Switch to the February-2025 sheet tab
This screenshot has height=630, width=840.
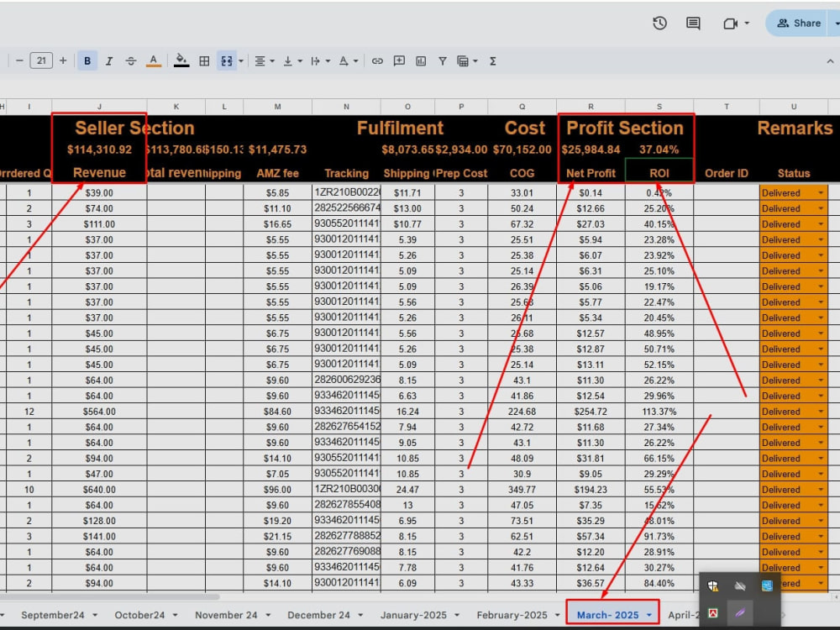point(512,615)
